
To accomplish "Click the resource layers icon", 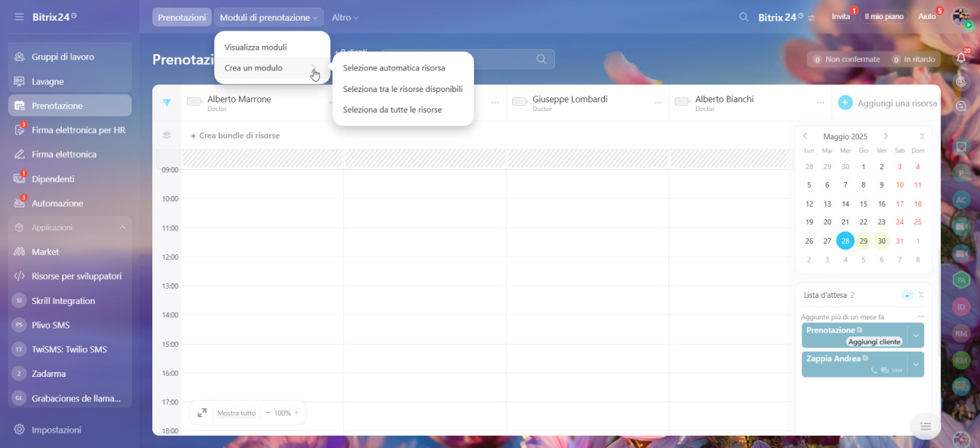I will [167, 136].
